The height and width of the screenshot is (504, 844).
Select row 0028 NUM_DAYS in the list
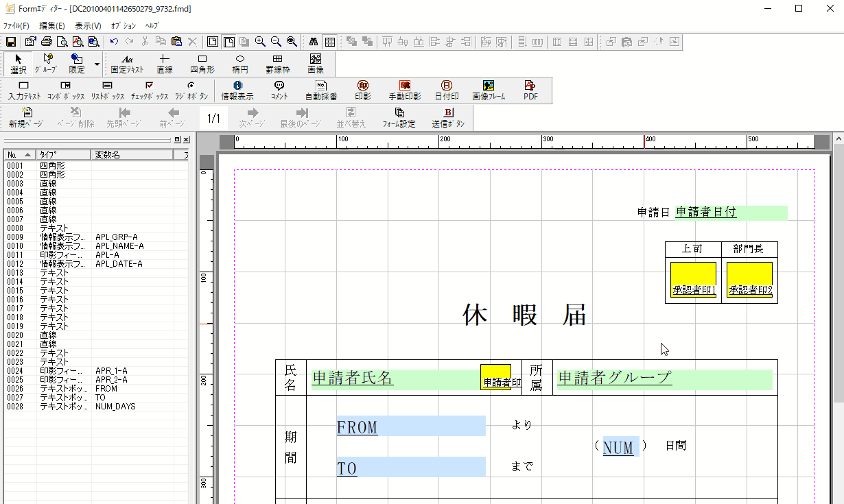click(x=96, y=407)
